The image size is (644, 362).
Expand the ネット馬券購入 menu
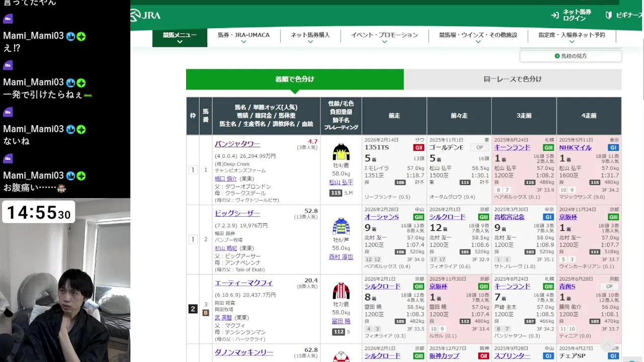[310, 38]
